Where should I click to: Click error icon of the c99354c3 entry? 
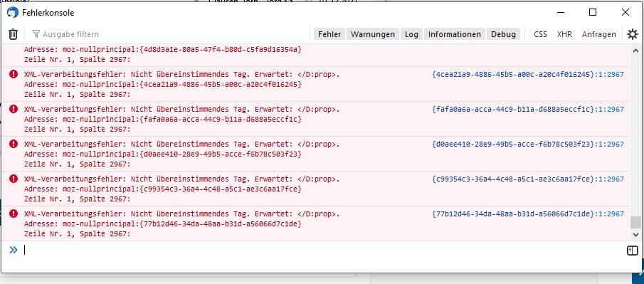(14, 179)
